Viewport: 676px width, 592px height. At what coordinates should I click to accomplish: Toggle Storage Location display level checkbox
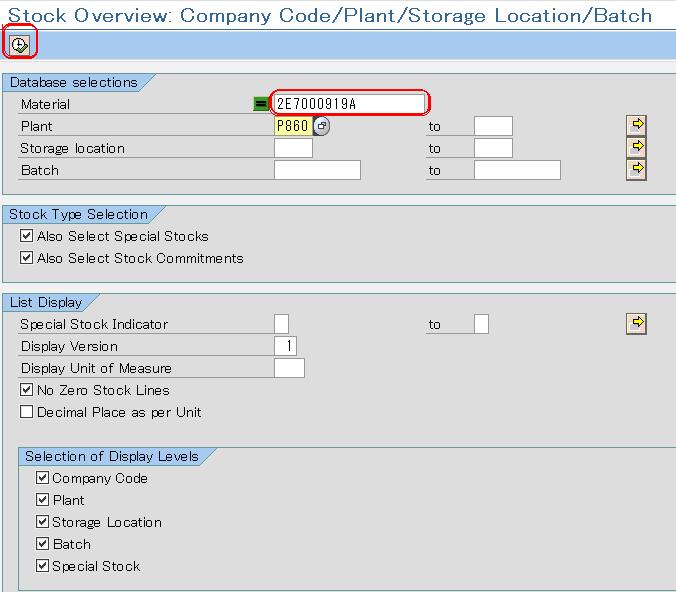(x=42, y=522)
